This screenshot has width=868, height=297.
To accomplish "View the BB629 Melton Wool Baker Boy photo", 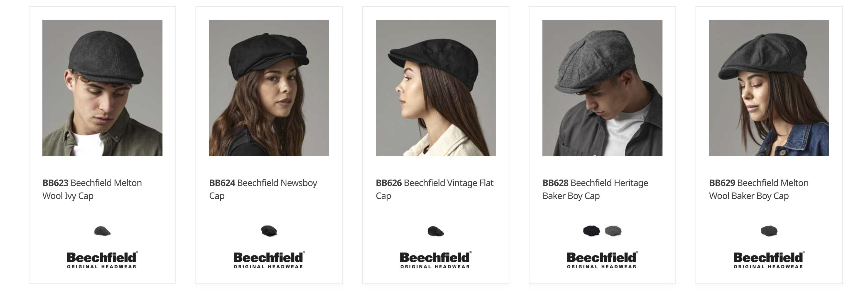I will [769, 88].
